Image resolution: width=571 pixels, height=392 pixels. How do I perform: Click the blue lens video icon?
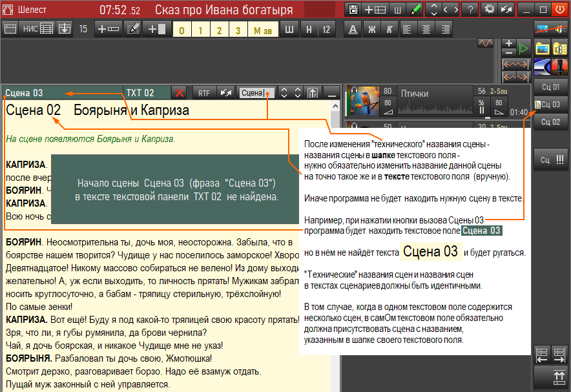coord(542,67)
